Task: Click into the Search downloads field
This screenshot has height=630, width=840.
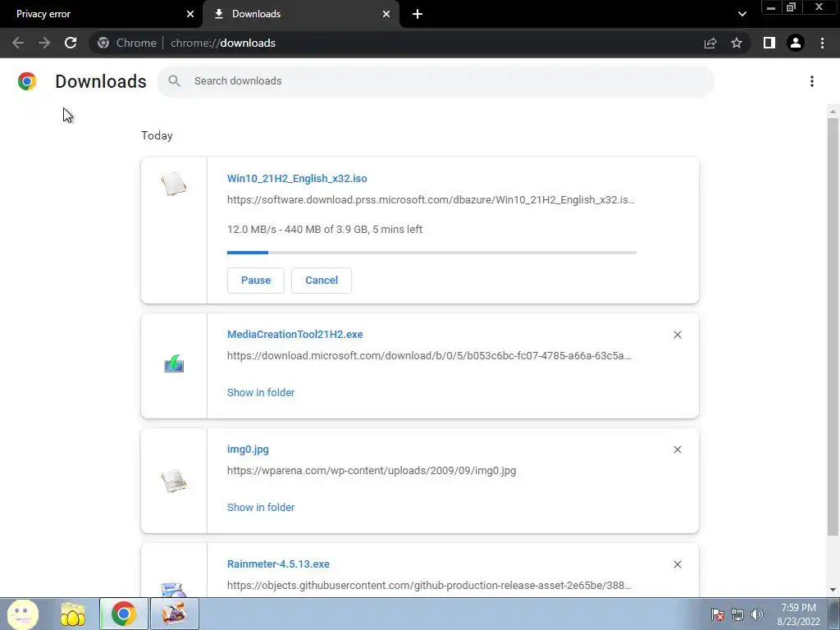Action: click(x=435, y=81)
